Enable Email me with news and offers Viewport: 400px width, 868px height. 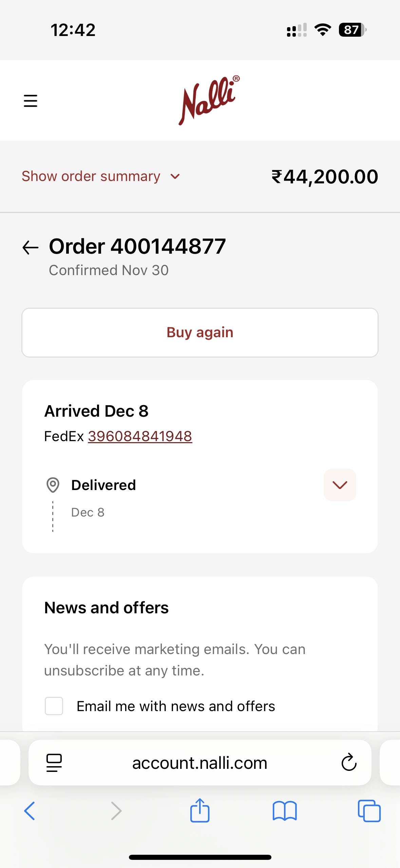click(x=54, y=706)
